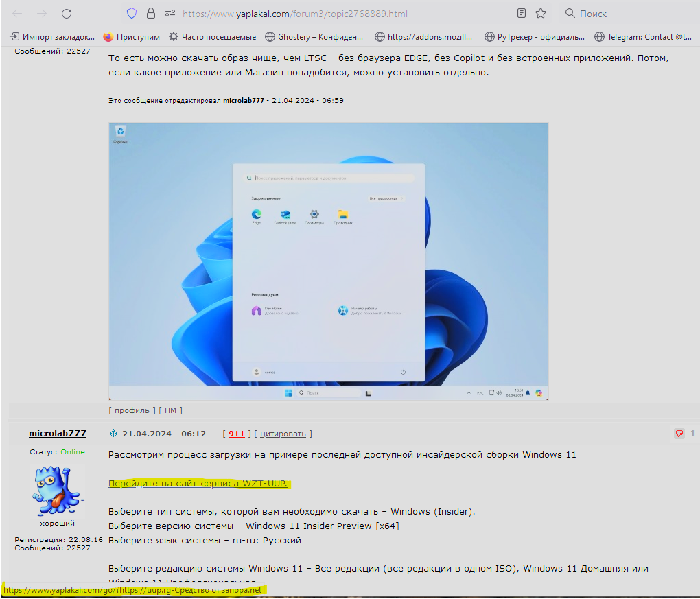Open the Перейдите на сайт сервиса WZT-UUP link
The height and width of the screenshot is (599, 700).
tap(198, 484)
